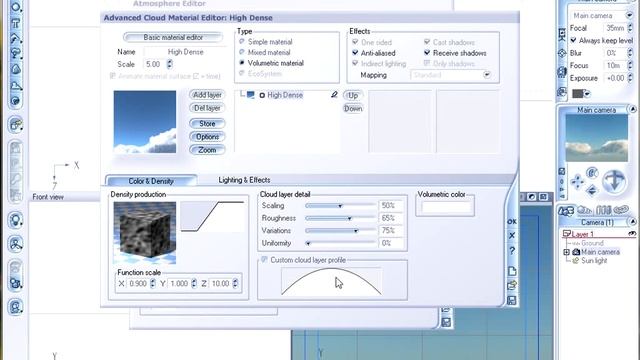Collapse the Main camera preview panel

(632, 109)
